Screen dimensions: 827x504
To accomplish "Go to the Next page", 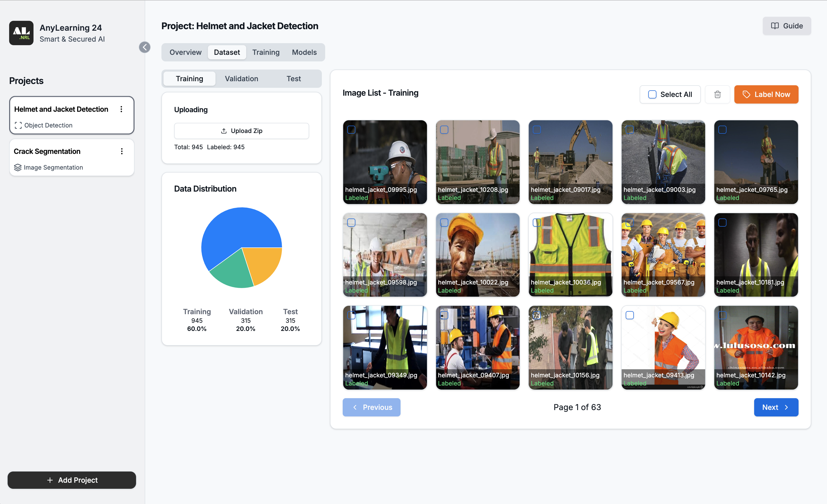I will (x=776, y=407).
